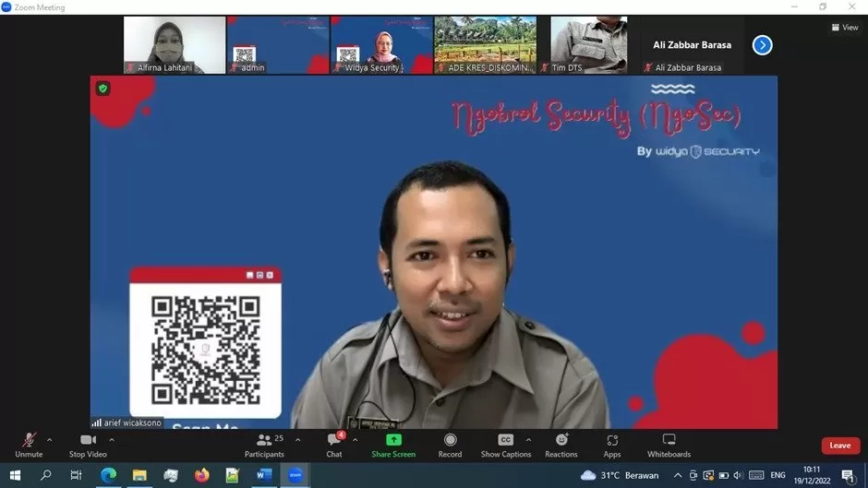Open File Explorer from the taskbar
Viewport: 868px width, 488px height.
[139, 475]
